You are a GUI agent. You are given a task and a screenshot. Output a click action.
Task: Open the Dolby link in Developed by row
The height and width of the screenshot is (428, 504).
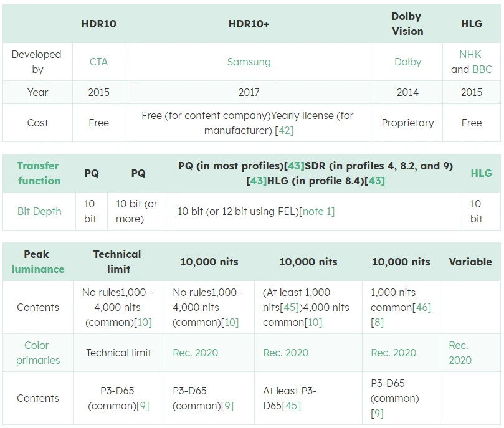coord(407,62)
